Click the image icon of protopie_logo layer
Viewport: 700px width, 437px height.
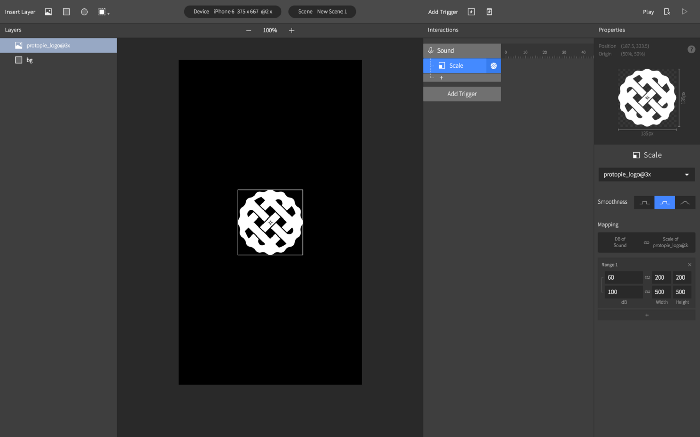(x=18, y=46)
